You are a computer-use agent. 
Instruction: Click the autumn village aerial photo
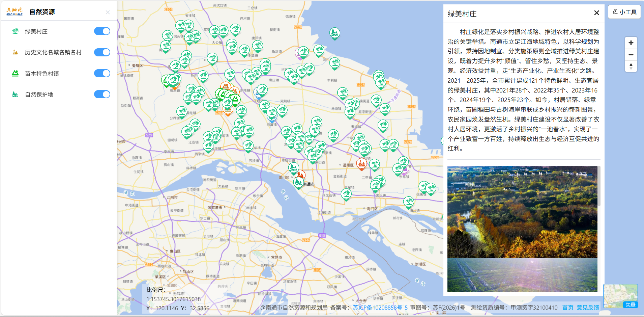click(x=522, y=212)
